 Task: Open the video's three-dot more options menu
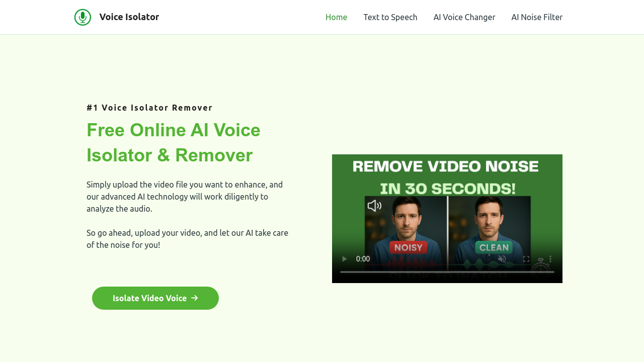(550, 258)
